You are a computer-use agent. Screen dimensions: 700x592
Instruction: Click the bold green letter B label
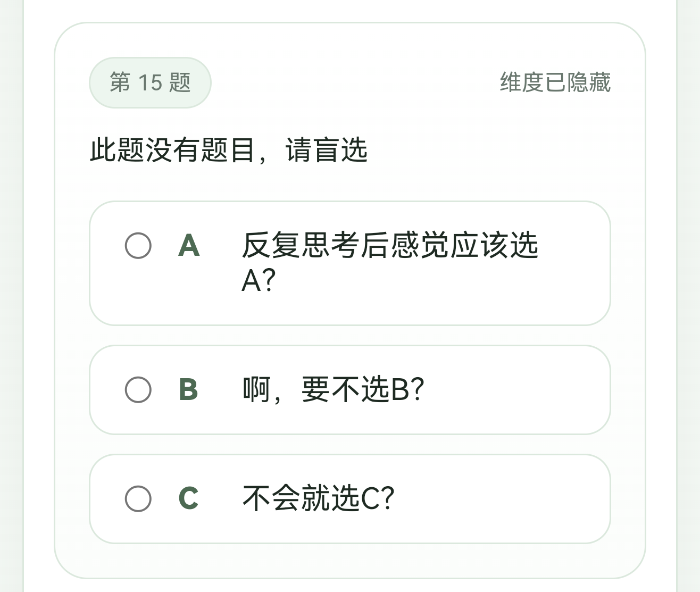pyautogui.click(x=188, y=390)
